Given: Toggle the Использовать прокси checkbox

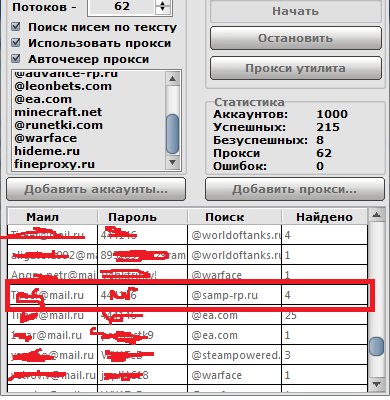Looking at the screenshot, I should [16, 43].
